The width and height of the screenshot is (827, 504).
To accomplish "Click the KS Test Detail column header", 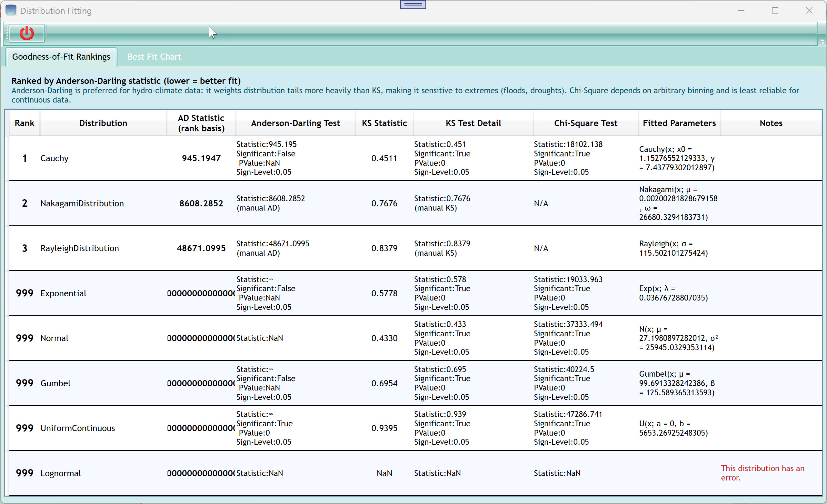I will click(x=473, y=123).
